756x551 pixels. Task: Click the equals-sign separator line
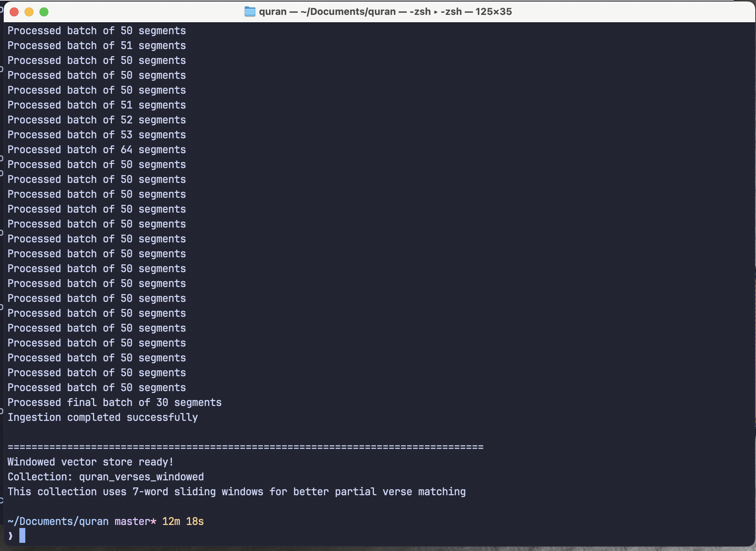click(x=246, y=447)
